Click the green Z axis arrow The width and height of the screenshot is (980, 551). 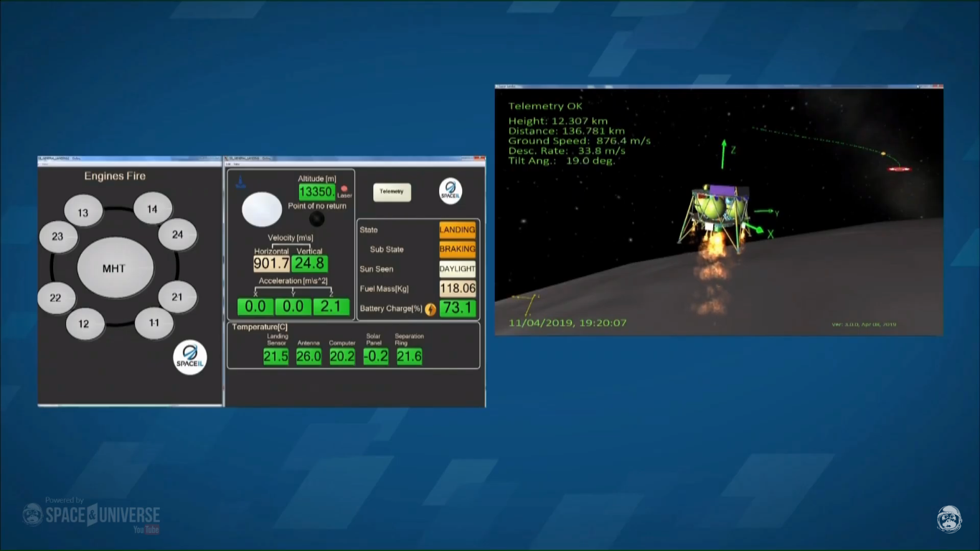(724, 154)
